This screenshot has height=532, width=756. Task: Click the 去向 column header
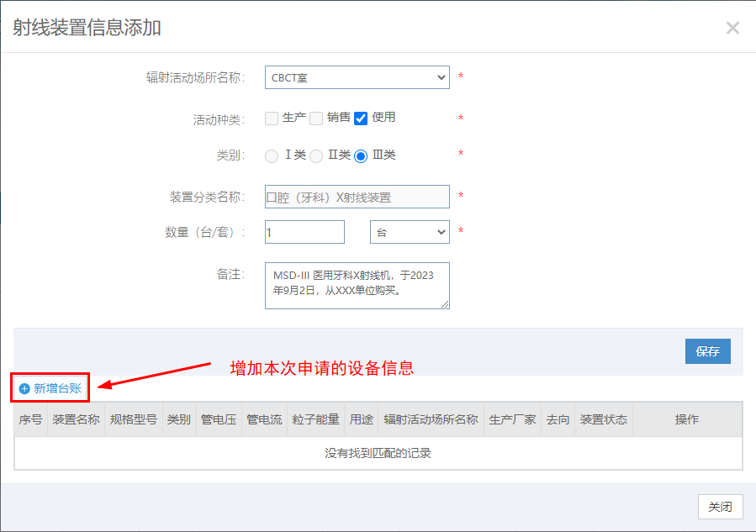click(x=558, y=419)
